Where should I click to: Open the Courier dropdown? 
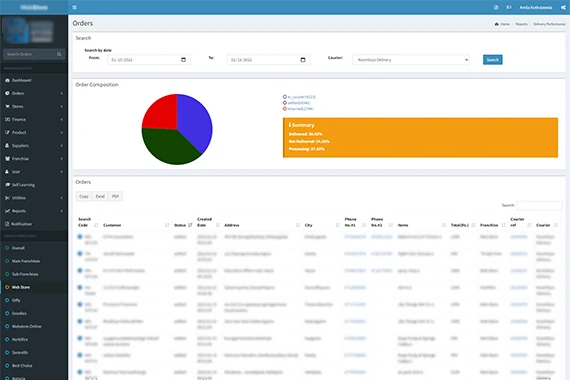[411, 60]
